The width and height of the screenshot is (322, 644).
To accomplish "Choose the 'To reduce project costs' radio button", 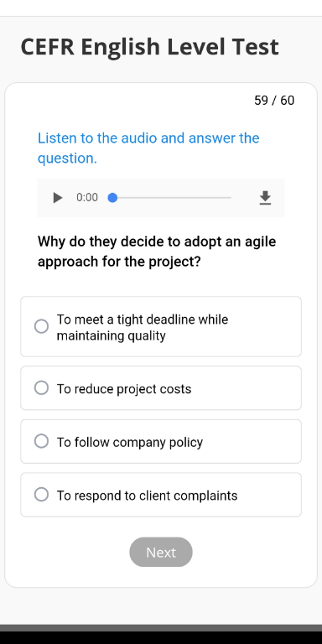I will (x=41, y=387).
